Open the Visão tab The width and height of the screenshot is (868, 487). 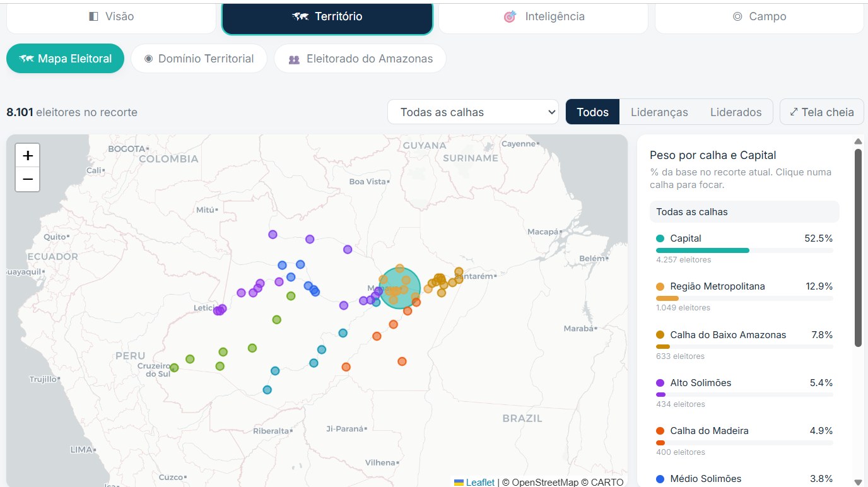[111, 17]
